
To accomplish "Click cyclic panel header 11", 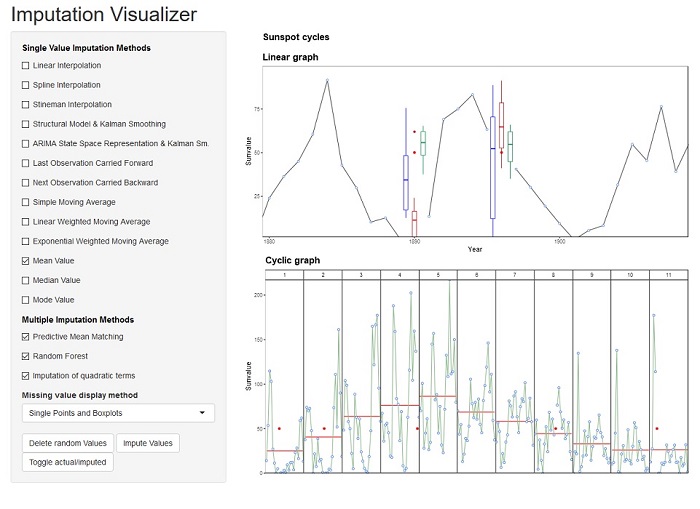I will click(668, 275).
